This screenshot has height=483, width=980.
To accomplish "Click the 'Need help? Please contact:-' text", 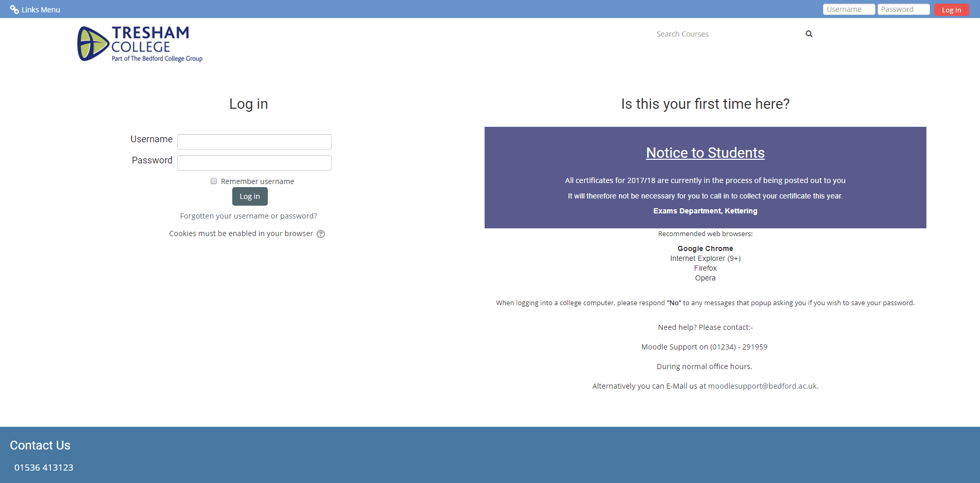I will point(706,327).
